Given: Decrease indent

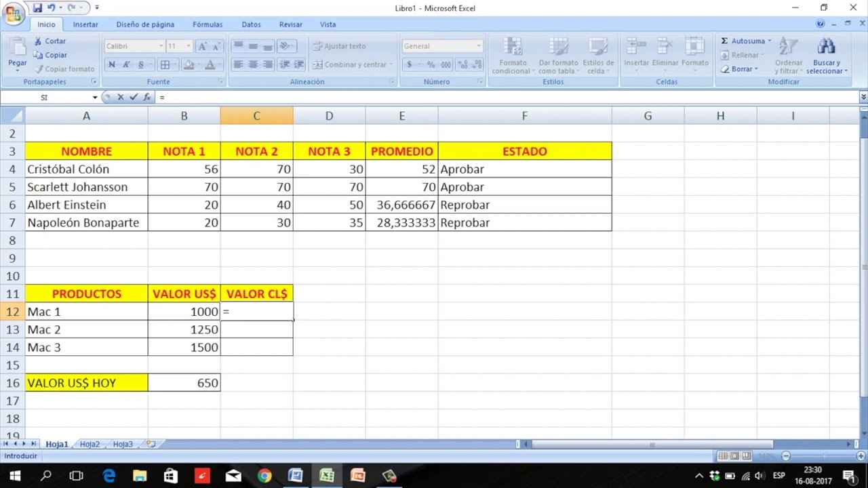Looking at the screenshot, I should click(284, 64).
